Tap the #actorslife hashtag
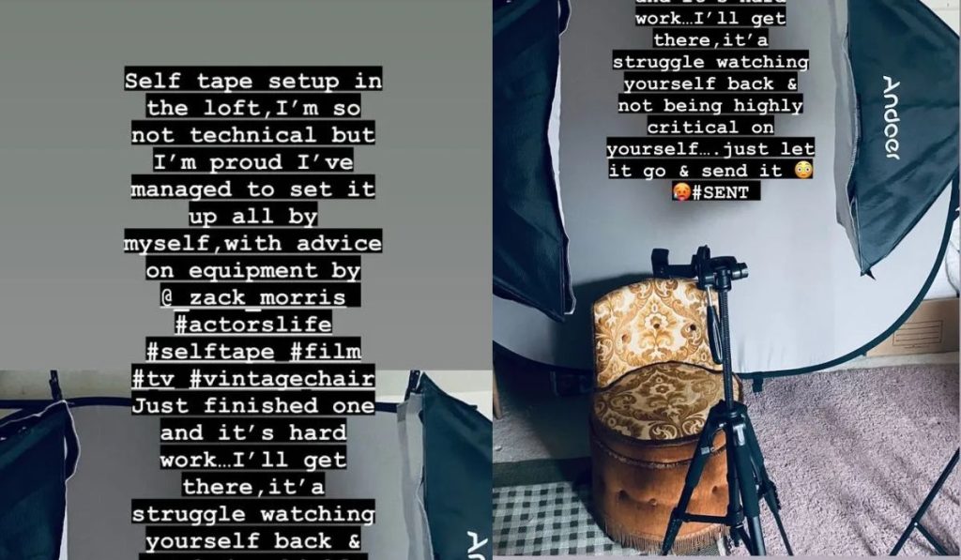The image size is (961, 560). point(253,325)
